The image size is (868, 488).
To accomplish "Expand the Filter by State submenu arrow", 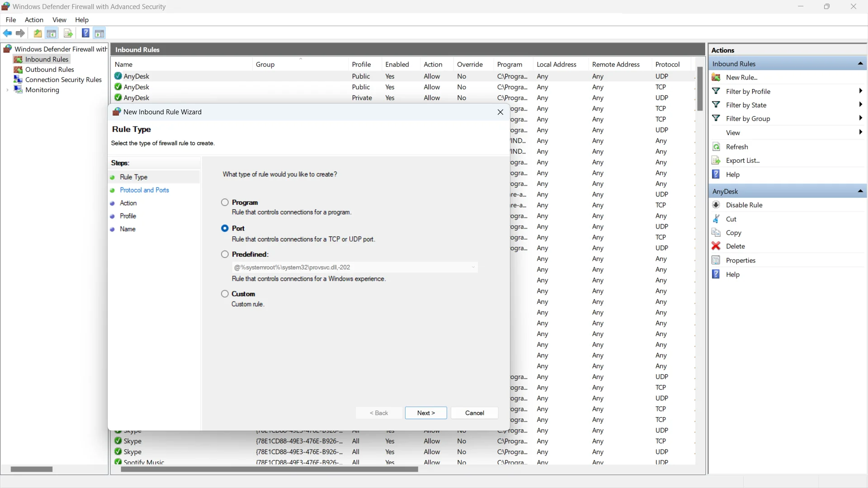I will pyautogui.click(x=860, y=105).
